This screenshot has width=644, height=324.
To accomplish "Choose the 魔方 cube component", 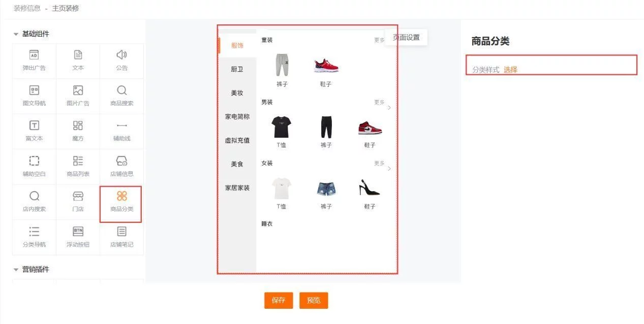I will point(78,131).
